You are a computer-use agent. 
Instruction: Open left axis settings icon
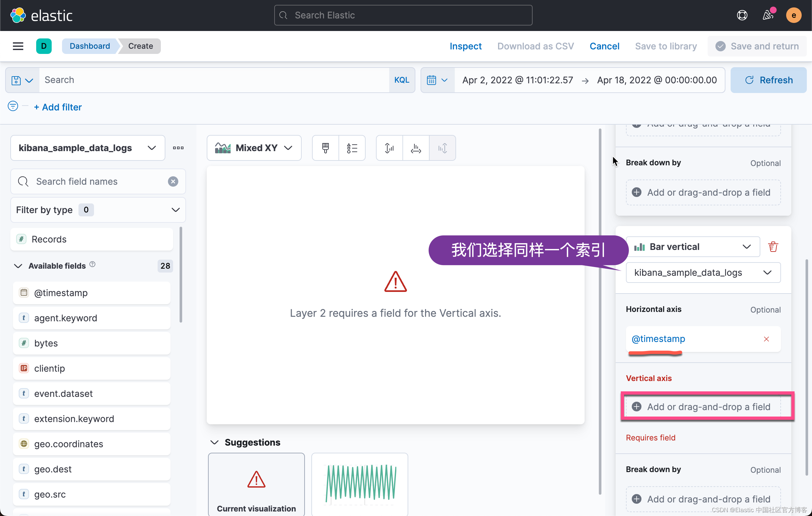[389, 148]
